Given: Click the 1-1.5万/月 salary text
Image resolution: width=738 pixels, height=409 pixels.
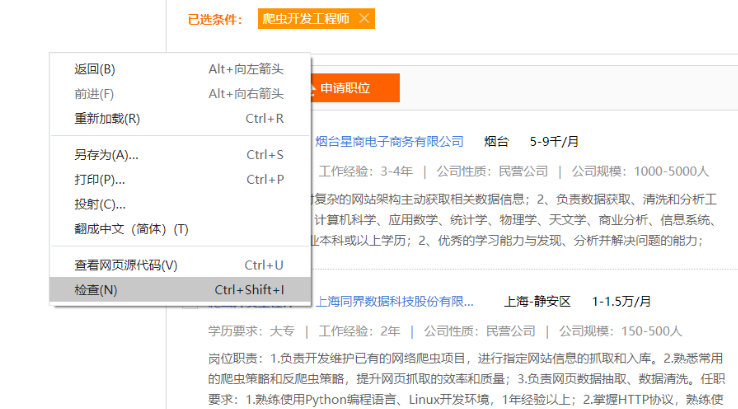Looking at the screenshot, I should 621,301.
